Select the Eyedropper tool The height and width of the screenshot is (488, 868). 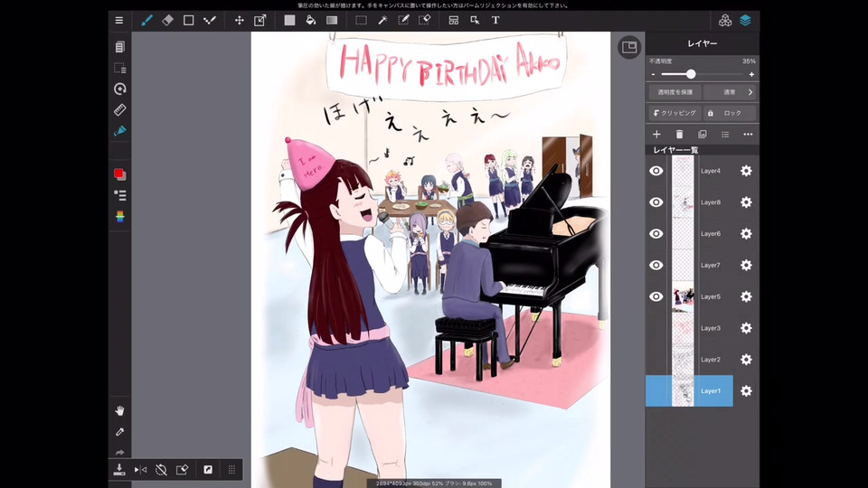(x=119, y=432)
